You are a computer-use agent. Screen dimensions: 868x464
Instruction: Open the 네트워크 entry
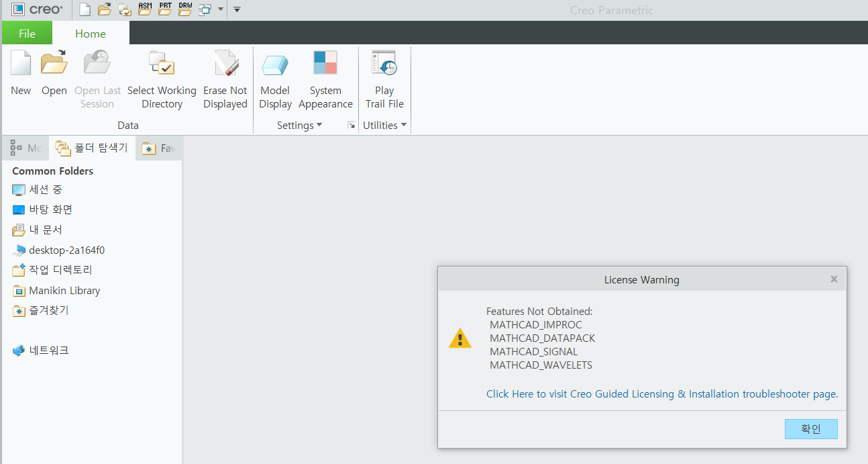click(40, 351)
